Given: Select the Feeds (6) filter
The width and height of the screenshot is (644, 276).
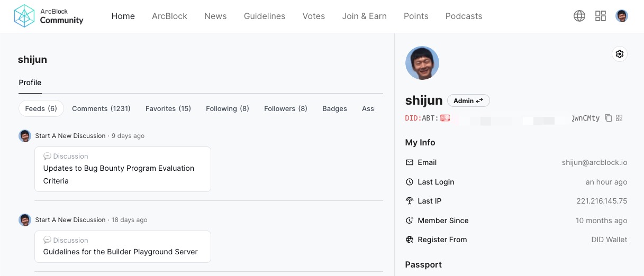Looking at the screenshot, I should click(x=41, y=108).
